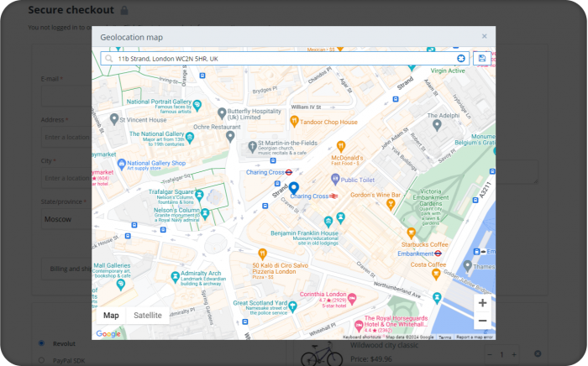Click Tandoor Chop House restaurant icon
The image size is (588, 366).
[x=294, y=121]
